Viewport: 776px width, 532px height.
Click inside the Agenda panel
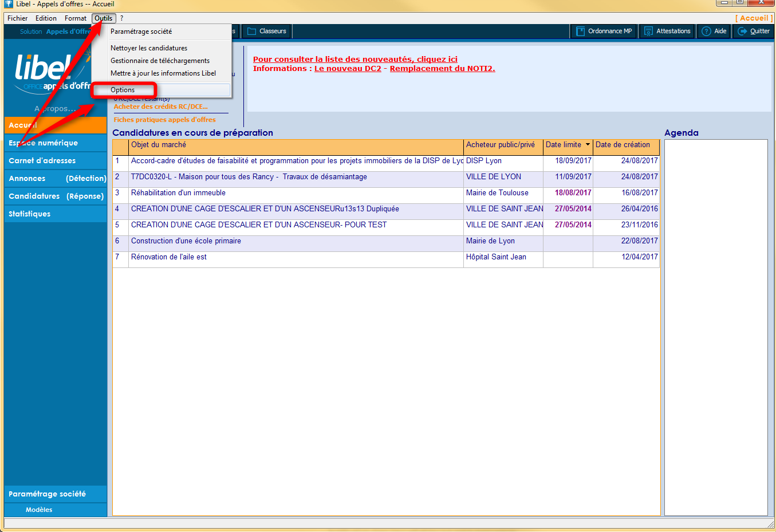[x=716, y=327]
